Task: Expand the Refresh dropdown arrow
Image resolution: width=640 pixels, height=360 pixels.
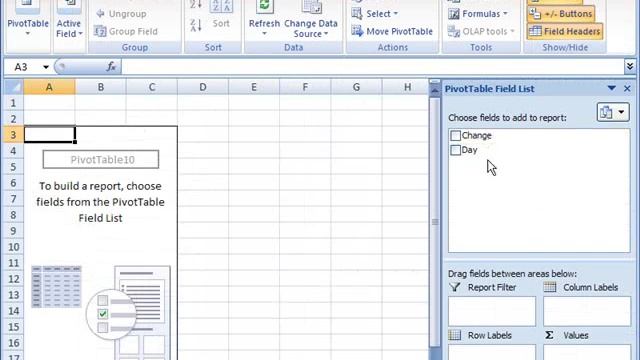Action: pos(264,33)
